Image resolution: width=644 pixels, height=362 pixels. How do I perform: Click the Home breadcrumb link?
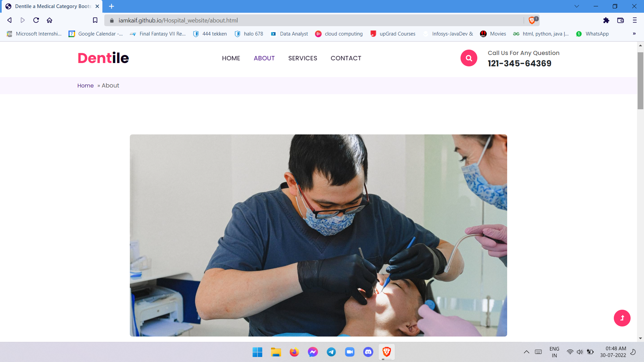pyautogui.click(x=85, y=85)
